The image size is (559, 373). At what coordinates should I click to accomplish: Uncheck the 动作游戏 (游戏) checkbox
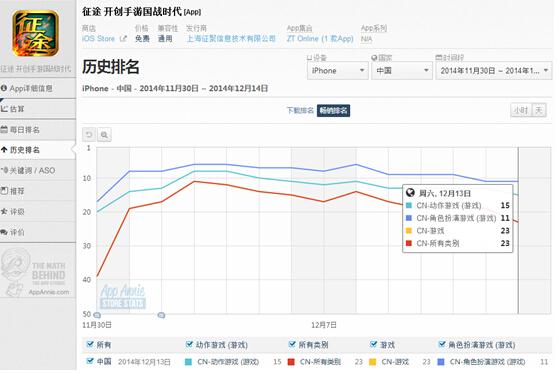click(x=189, y=344)
